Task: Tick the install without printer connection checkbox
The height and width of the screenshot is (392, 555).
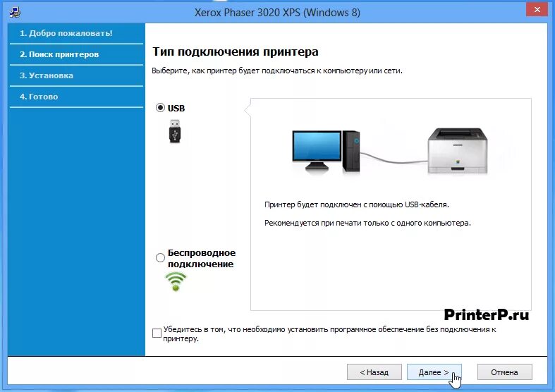Action: pyautogui.click(x=157, y=333)
